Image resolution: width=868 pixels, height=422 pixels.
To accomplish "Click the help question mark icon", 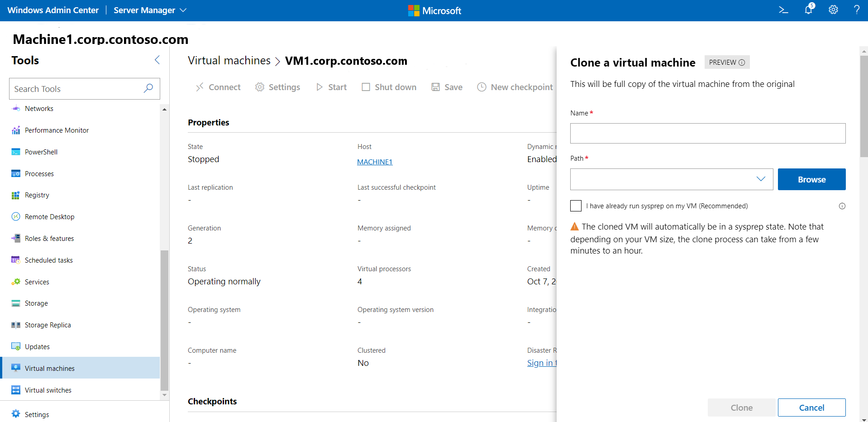I will coord(856,10).
